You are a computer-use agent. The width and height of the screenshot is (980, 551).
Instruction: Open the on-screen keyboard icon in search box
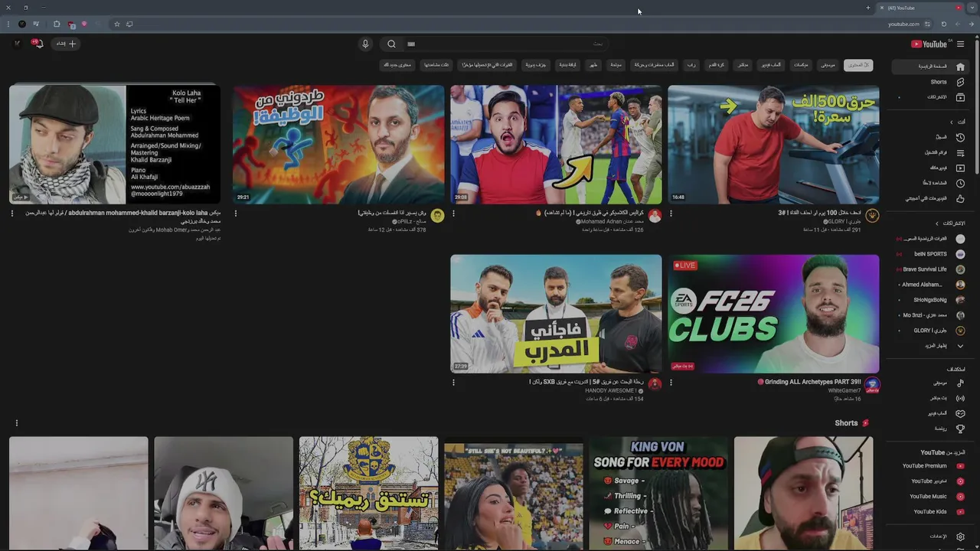[x=411, y=44]
